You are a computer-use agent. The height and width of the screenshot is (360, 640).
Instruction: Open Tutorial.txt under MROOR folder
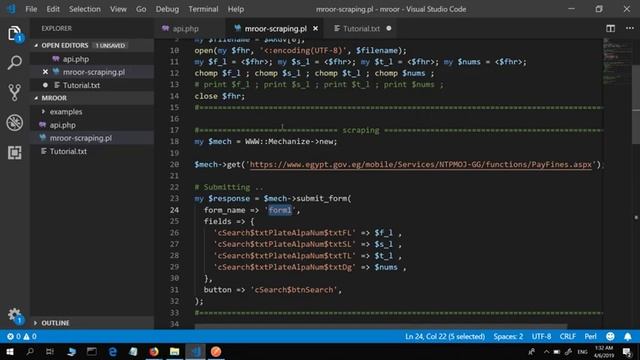pyautogui.click(x=68, y=151)
